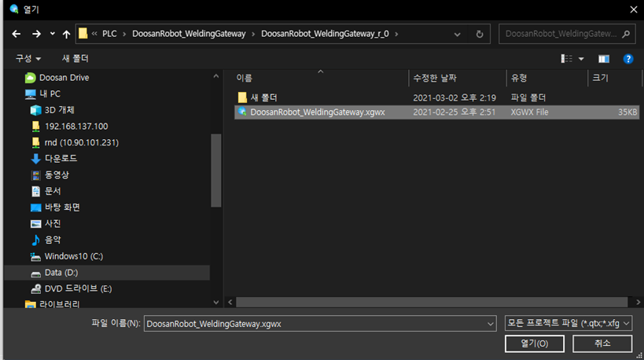Image resolution: width=644 pixels, height=360 pixels.
Task: Expand the view options dropdown arrow
Action: pyautogui.click(x=582, y=59)
